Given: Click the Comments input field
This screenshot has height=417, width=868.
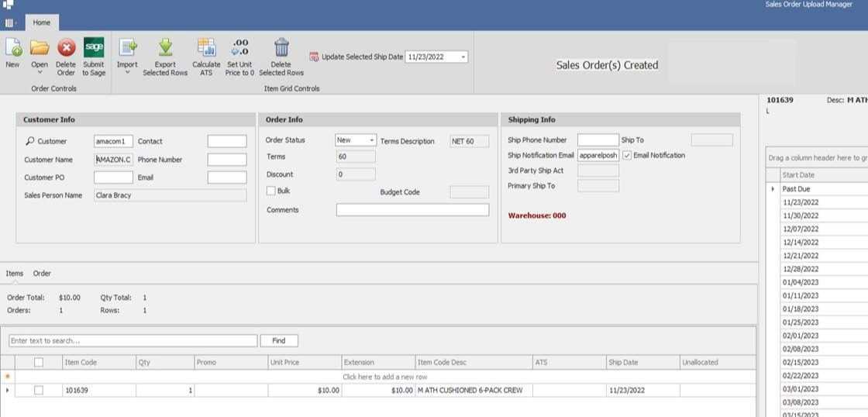Looking at the screenshot, I should pyautogui.click(x=412, y=210).
